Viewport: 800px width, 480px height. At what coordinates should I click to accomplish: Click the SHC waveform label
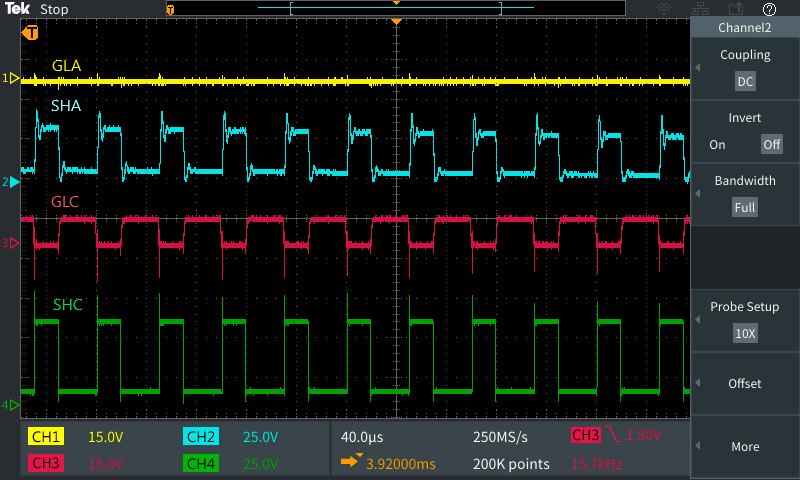[68, 305]
